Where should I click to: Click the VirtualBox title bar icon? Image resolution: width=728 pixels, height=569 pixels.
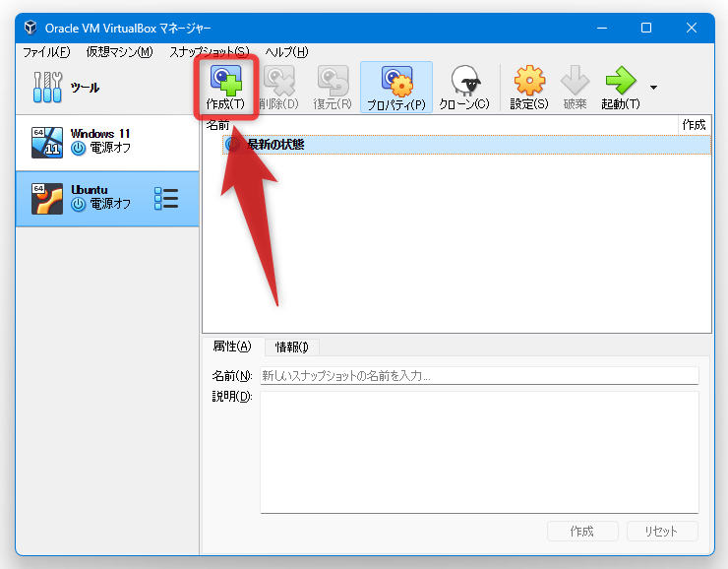[30, 28]
